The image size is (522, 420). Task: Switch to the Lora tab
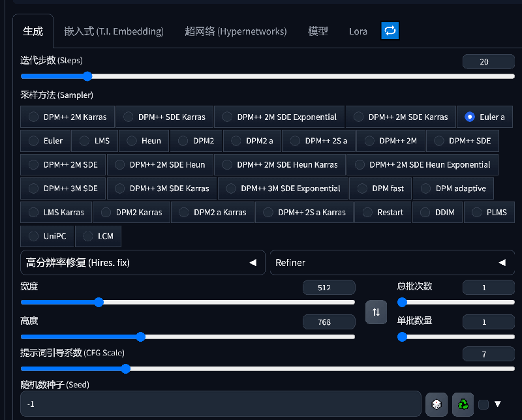pos(358,31)
